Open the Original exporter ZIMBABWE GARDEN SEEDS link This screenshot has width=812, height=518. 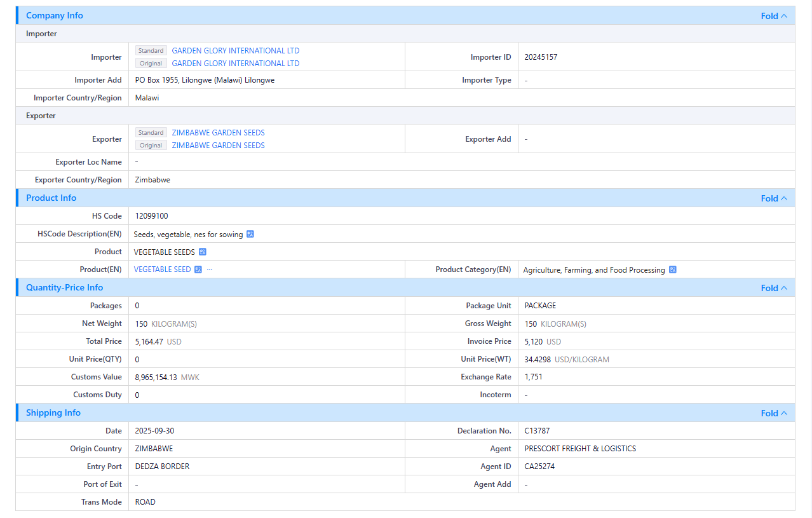[x=219, y=146]
